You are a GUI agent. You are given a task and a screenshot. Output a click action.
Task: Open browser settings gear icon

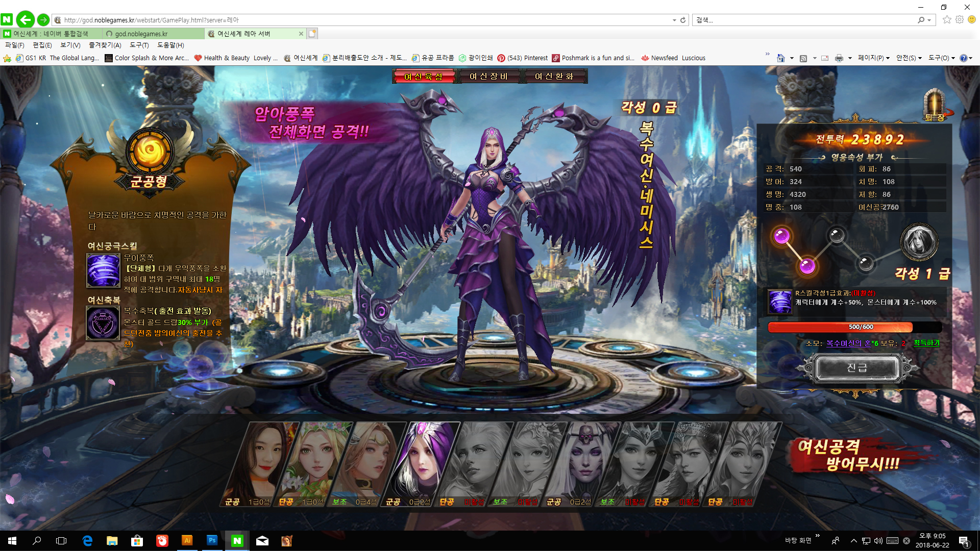click(960, 19)
